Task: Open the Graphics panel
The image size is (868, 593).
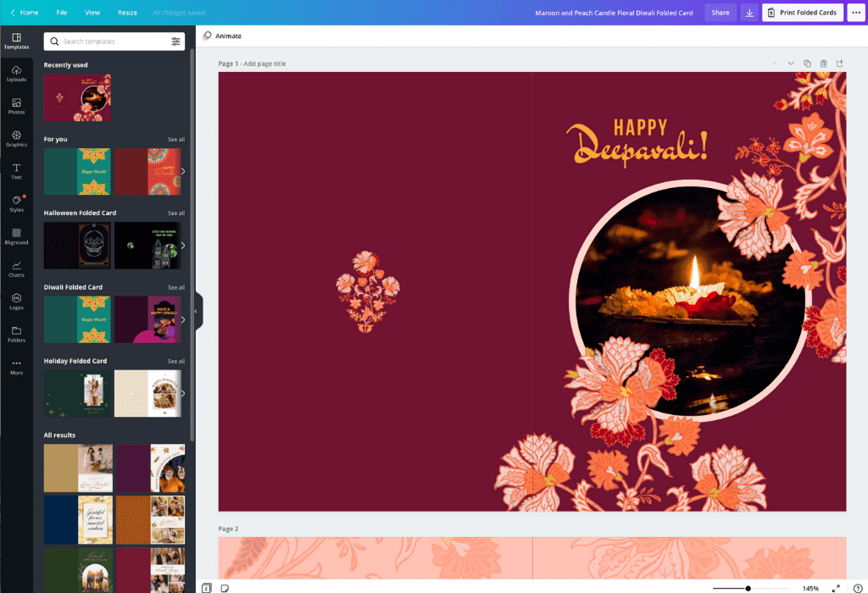Action: 17,139
